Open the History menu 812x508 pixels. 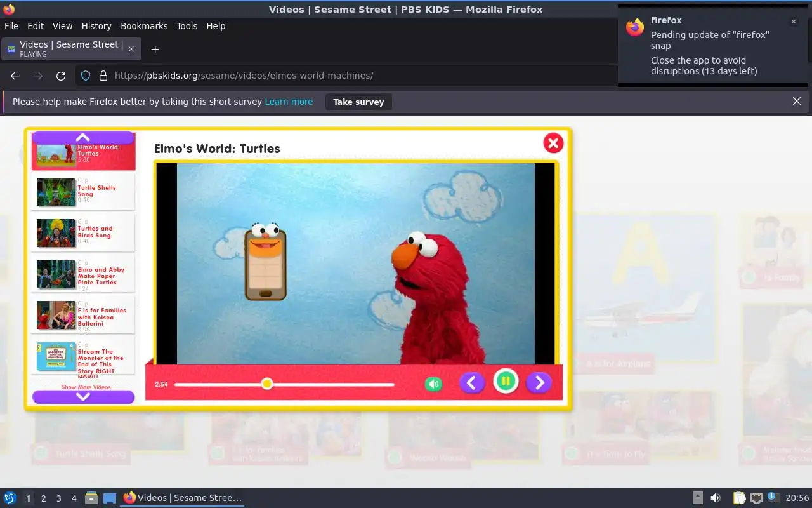(x=96, y=26)
